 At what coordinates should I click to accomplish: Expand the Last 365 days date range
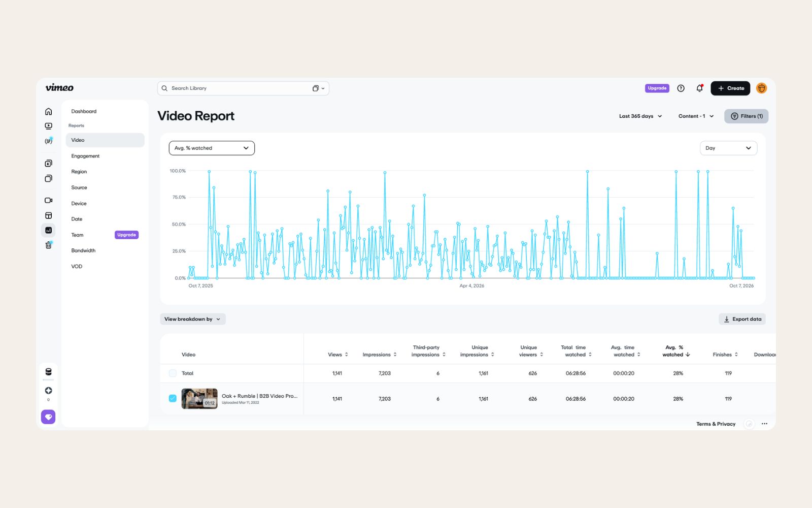click(640, 116)
